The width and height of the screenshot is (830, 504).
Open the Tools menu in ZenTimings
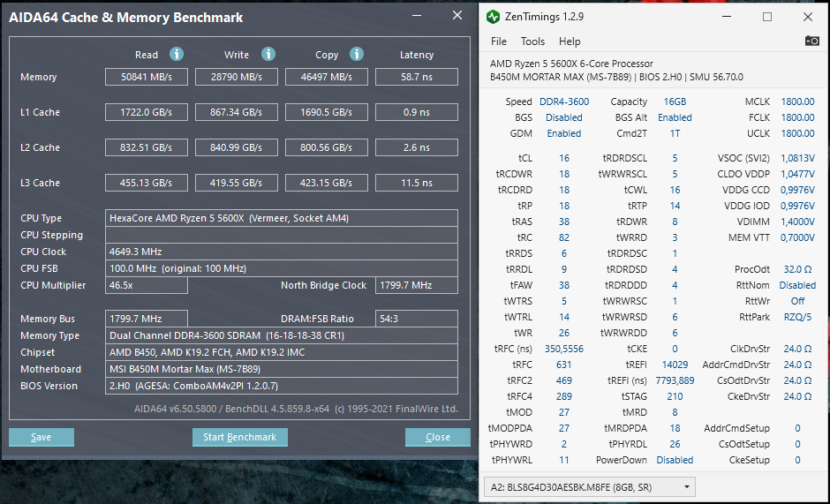pyautogui.click(x=532, y=41)
